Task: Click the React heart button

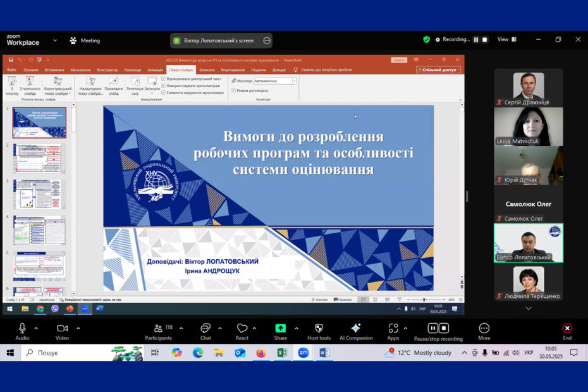Action: point(242,331)
